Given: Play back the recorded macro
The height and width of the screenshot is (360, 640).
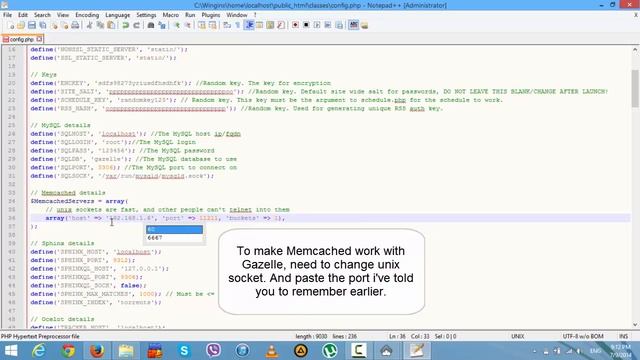Looking at the screenshot, I should tap(317, 25).
